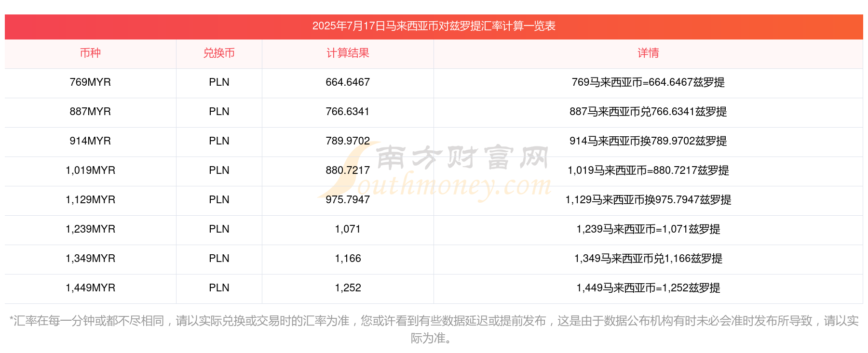868x353 pixels.
Task: Click the 887MYR cell
Action: pyautogui.click(x=90, y=112)
